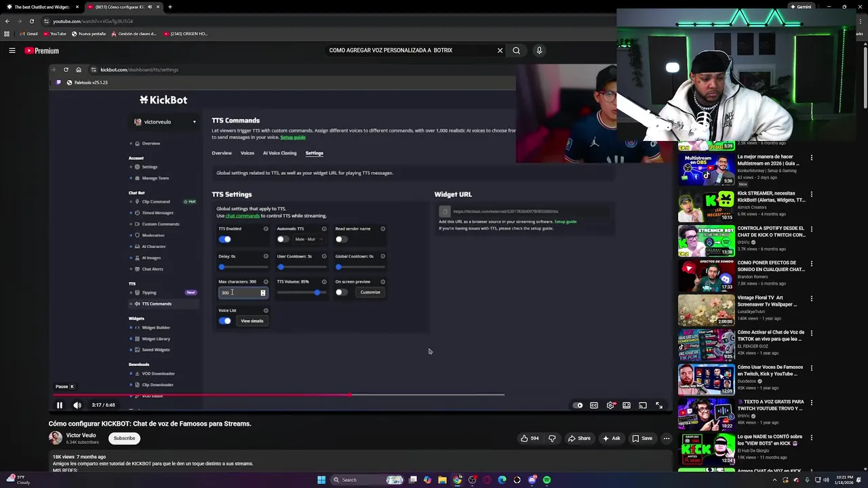Clear the YouTube search box text

click(500, 50)
